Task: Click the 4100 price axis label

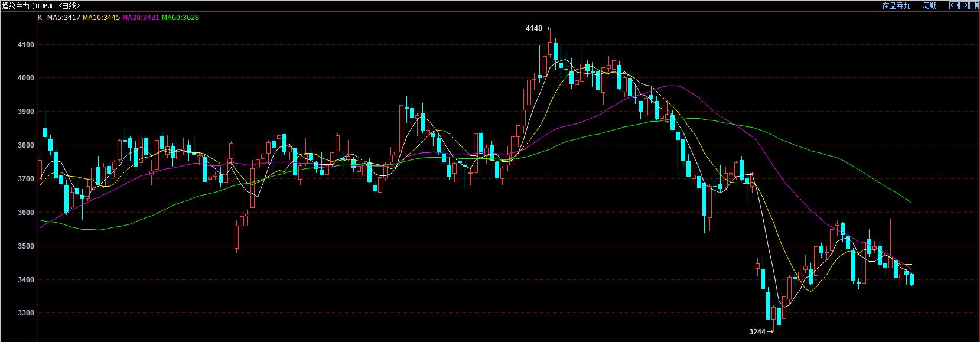Action: click(27, 45)
